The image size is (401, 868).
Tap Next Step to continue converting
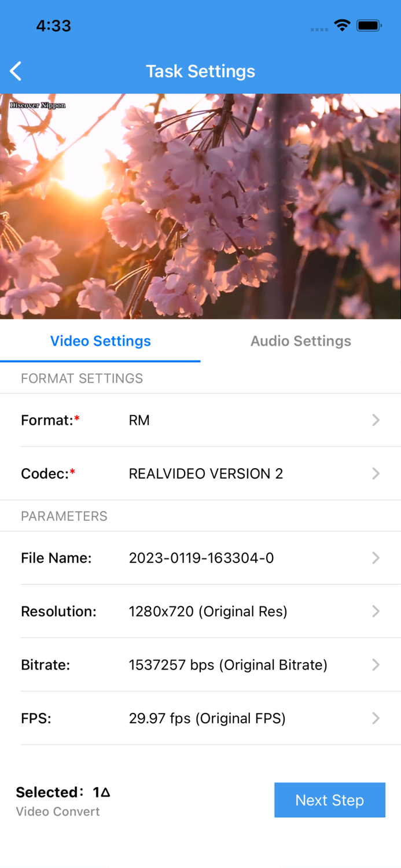[330, 800]
